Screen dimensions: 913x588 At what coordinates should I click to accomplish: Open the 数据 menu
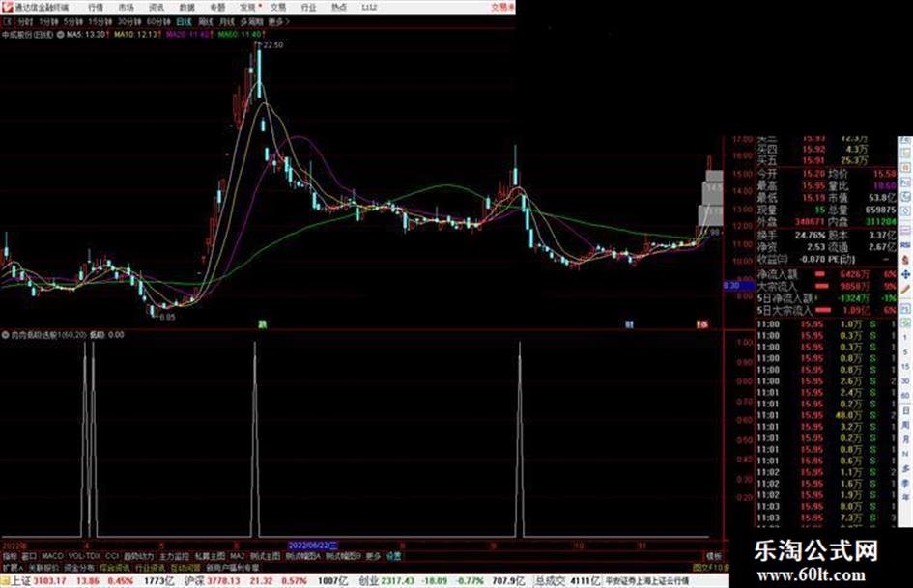point(186,7)
